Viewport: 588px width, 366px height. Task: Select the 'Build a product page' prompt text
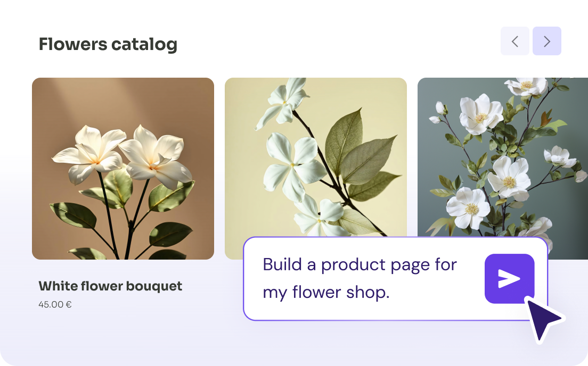[x=360, y=264]
